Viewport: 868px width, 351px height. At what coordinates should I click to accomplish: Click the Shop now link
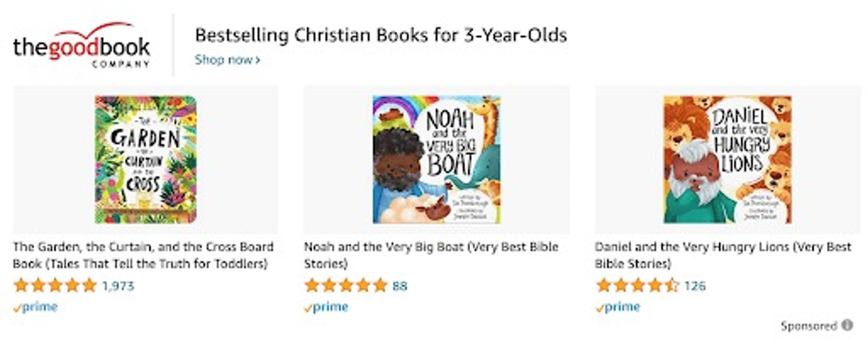click(227, 60)
